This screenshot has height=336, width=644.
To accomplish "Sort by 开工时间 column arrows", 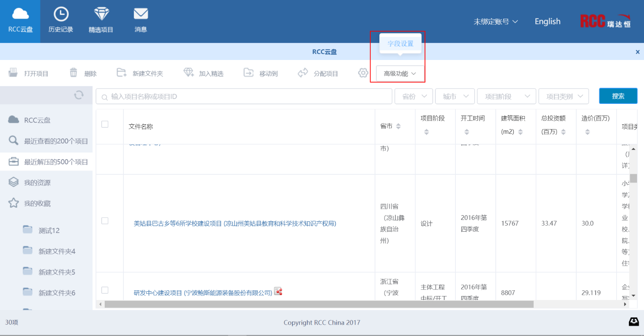I will pyautogui.click(x=467, y=132).
